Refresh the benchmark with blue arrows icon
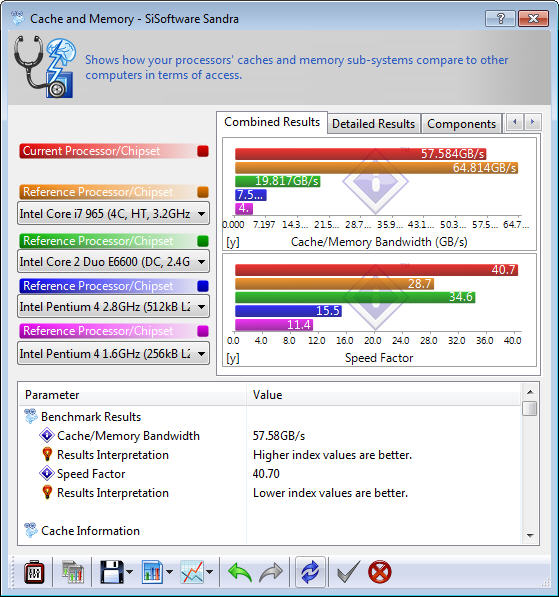Viewport: 559px width, 597px height. (x=310, y=572)
